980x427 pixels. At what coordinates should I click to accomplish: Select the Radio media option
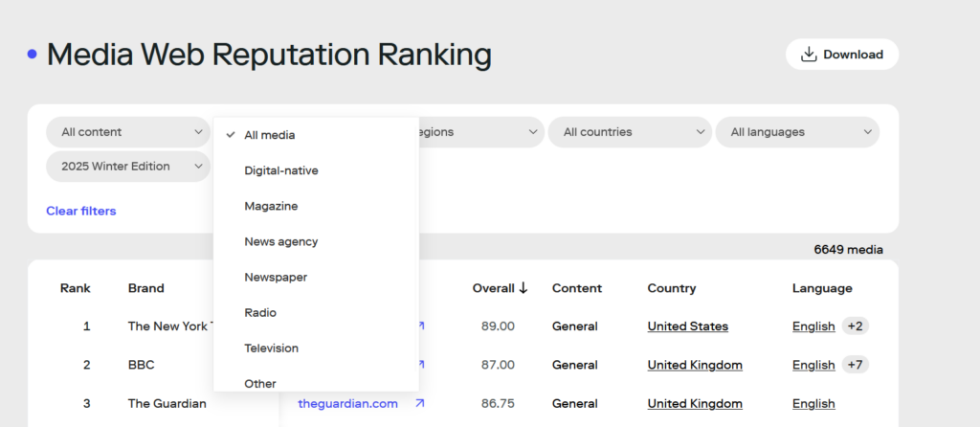click(260, 312)
